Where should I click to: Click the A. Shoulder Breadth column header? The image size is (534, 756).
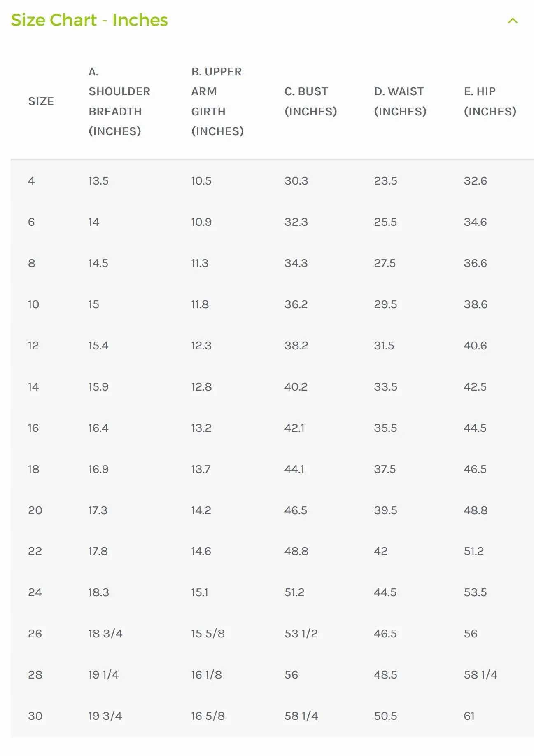[119, 101]
